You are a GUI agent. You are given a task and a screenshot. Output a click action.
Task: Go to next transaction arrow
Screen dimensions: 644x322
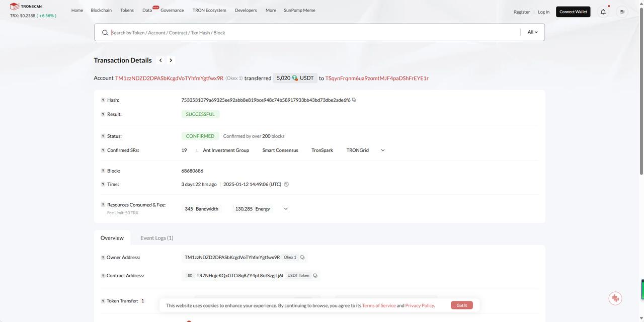[x=171, y=60]
